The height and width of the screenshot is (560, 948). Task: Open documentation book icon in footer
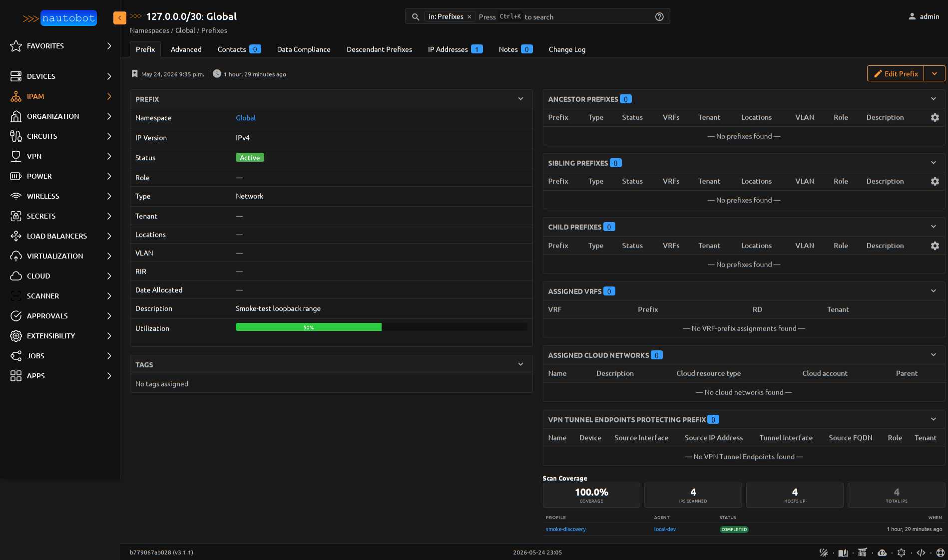point(843,553)
